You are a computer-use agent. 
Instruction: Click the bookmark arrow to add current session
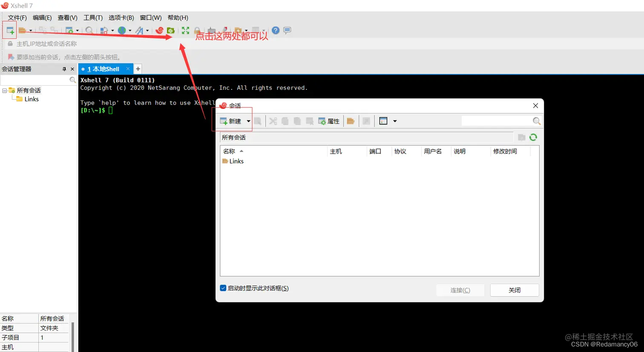11,57
